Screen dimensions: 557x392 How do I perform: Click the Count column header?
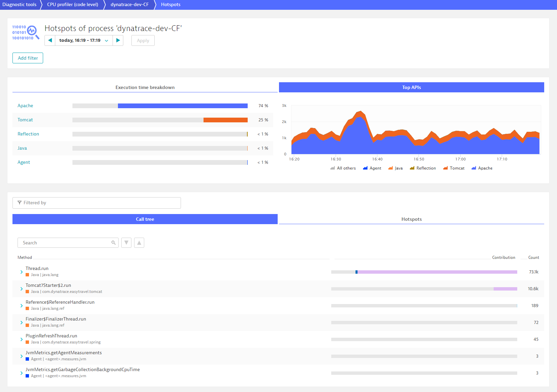pos(533,258)
